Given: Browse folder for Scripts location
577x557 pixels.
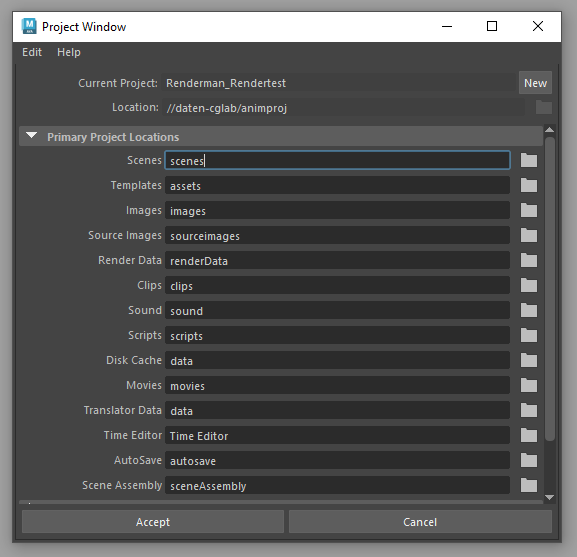Looking at the screenshot, I should coord(529,336).
